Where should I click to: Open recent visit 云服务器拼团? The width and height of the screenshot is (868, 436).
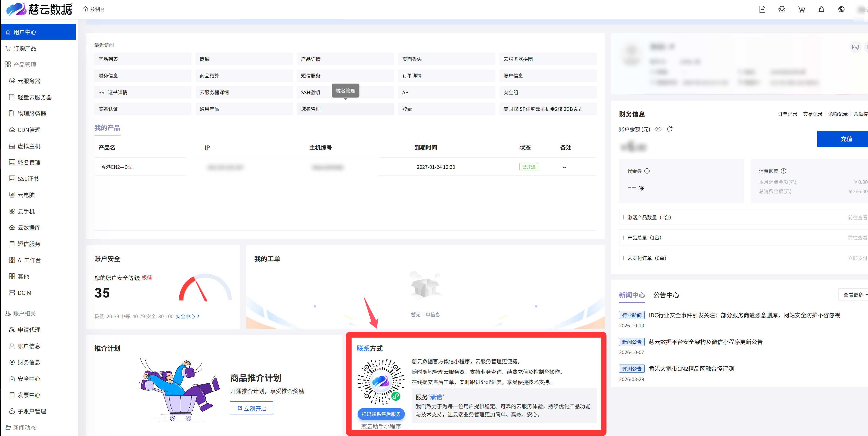548,59
